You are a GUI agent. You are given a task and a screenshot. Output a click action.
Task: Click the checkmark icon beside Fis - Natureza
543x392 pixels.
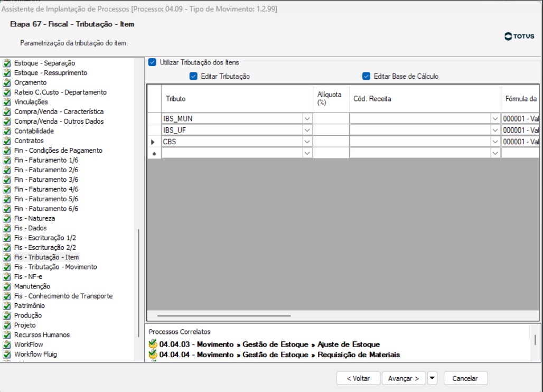click(x=7, y=219)
